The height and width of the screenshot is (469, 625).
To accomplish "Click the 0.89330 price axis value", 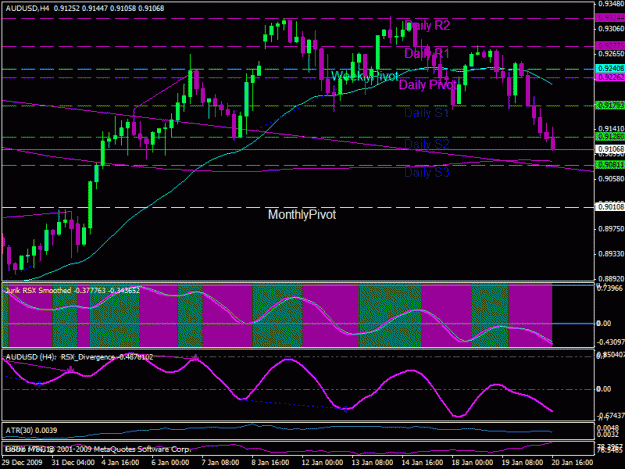I will coord(611,254).
